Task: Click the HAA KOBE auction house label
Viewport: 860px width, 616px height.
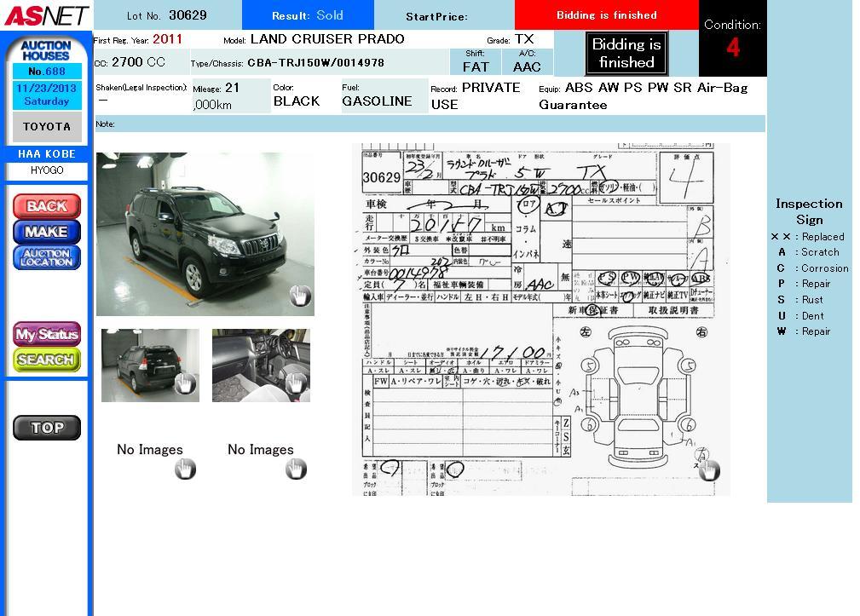Action: coord(47,154)
